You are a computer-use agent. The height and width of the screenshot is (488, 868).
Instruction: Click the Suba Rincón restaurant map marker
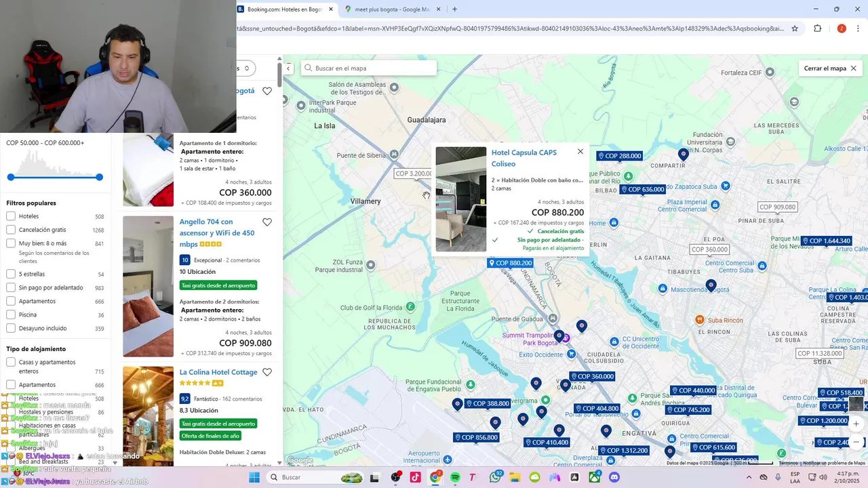(701, 319)
